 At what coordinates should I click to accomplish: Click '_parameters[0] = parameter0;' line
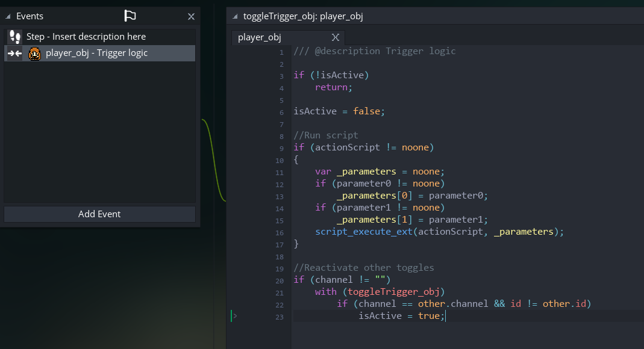click(412, 196)
